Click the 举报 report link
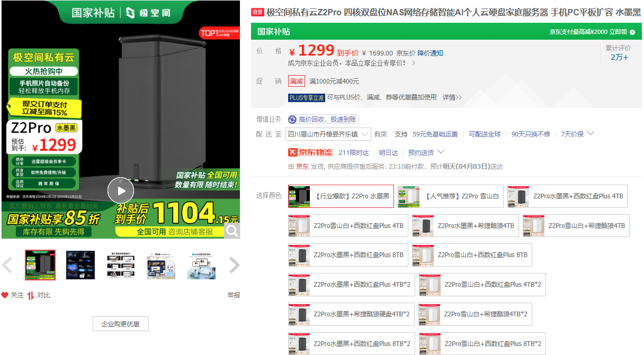 point(234,295)
